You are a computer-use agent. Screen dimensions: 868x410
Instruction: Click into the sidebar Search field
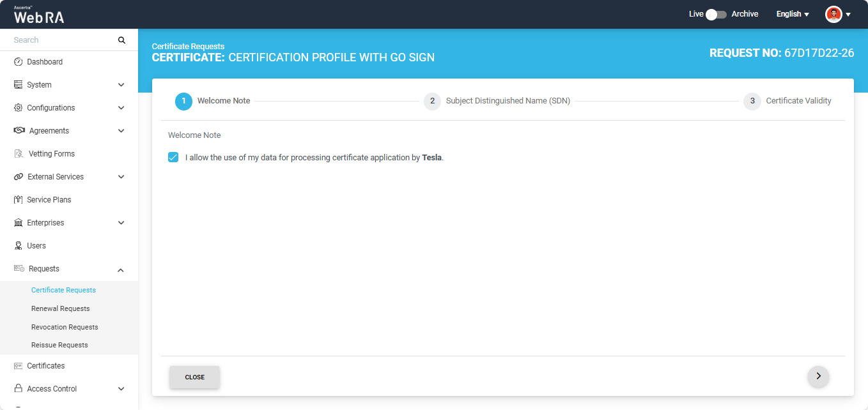(61, 40)
